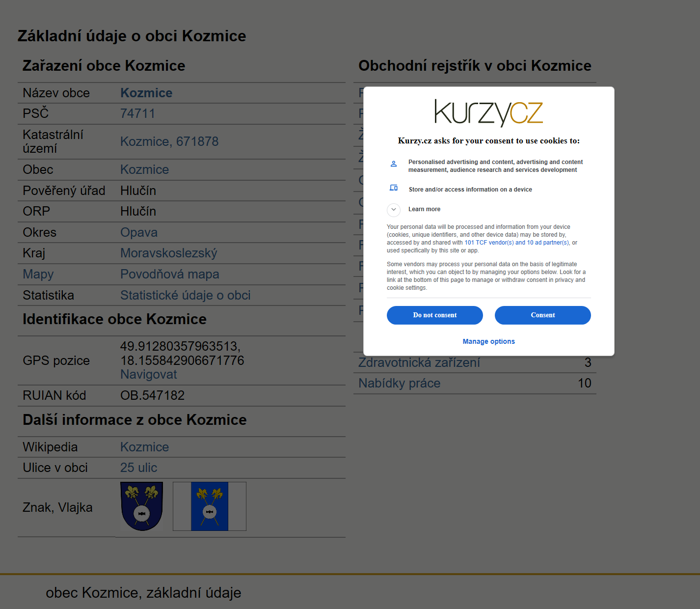700x609 pixels.
Task: Click the Do not consent button
Action: pyautogui.click(x=434, y=315)
